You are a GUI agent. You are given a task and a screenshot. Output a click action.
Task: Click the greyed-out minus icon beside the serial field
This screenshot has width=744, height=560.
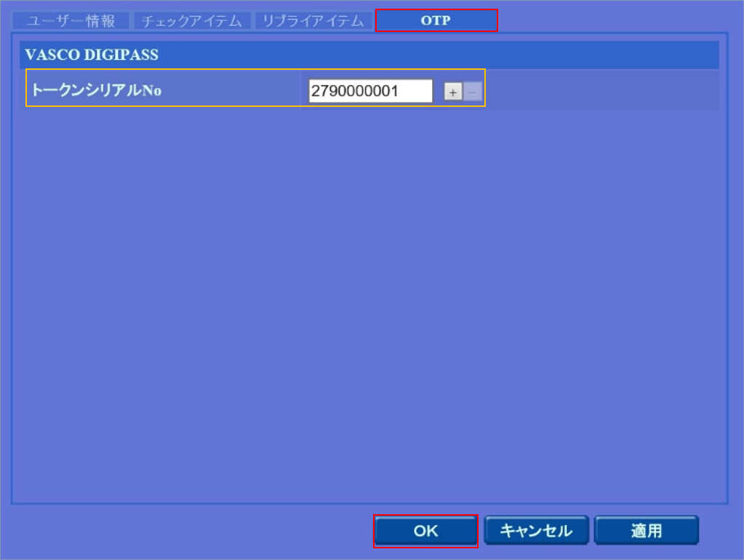(x=473, y=92)
